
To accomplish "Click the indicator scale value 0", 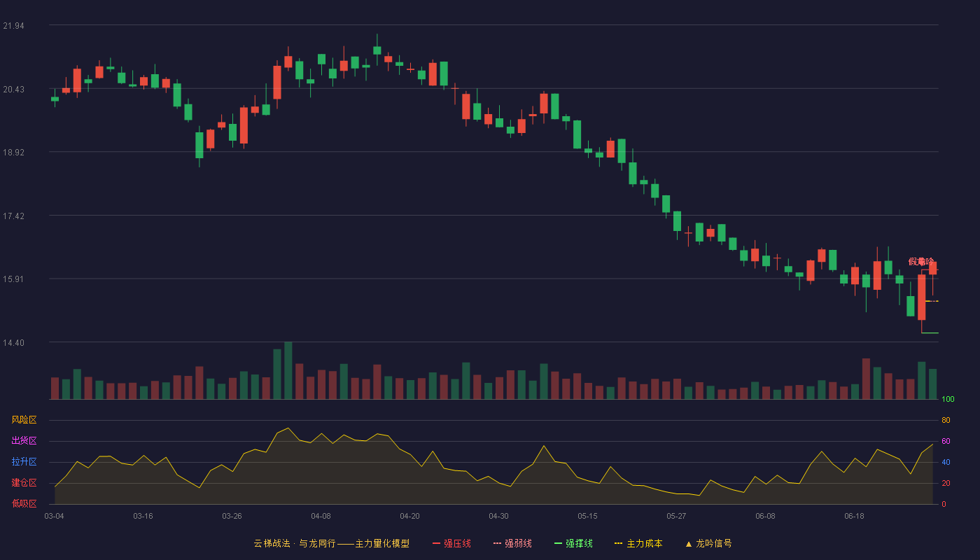I will [x=944, y=505].
